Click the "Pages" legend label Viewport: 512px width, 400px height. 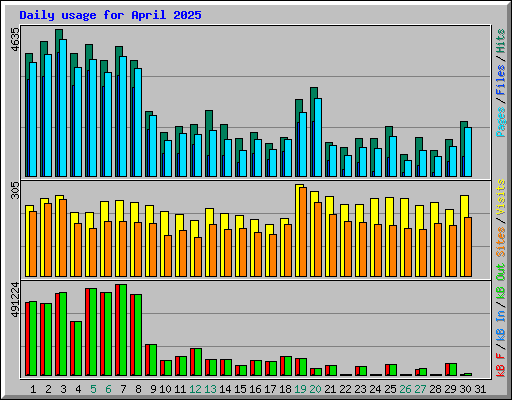[x=501, y=122]
